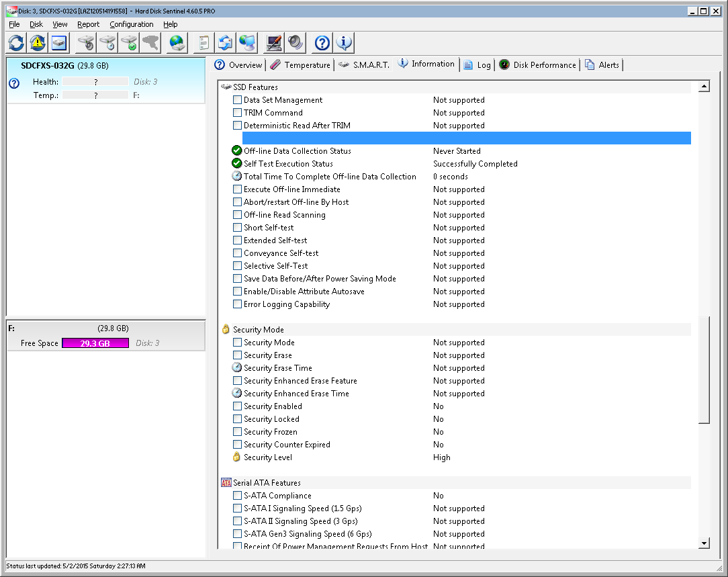Viewport: 728px width, 577px height.
Task: Collapse the Security Mode section header
Action: [258, 330]
